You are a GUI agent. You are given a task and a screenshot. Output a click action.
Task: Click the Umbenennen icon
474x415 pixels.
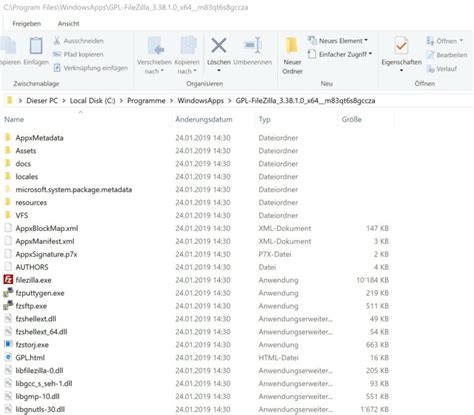(x=253, y=45)
